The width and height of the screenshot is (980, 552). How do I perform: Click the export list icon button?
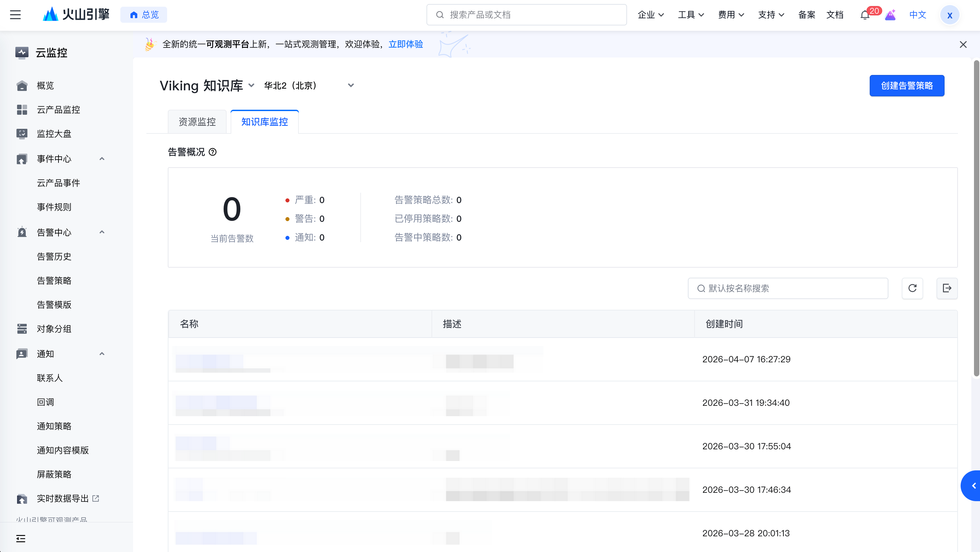pos(947,288)
